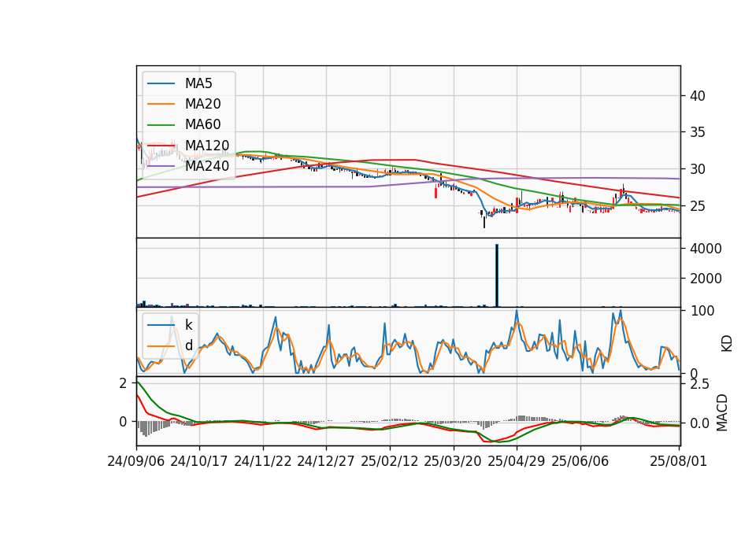Click the MA20 legend label
This screenshot has width=756, height=543.
pos(202,104)
